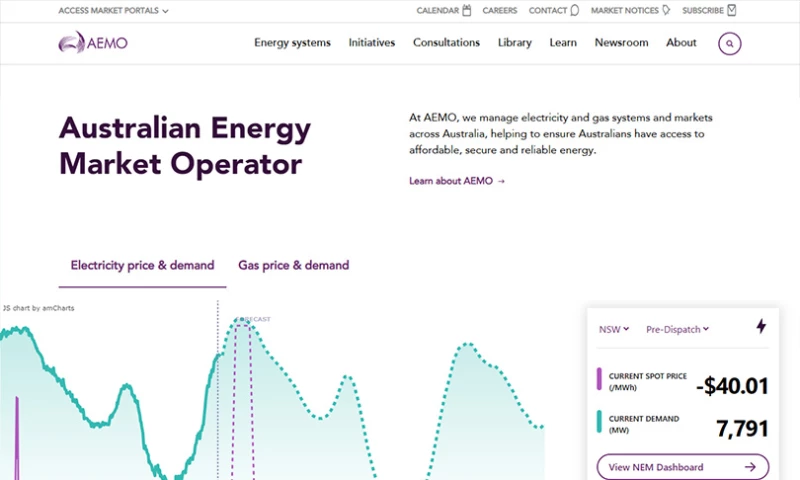
Task: Open the Consultations menu
Action: pos(446,43)
